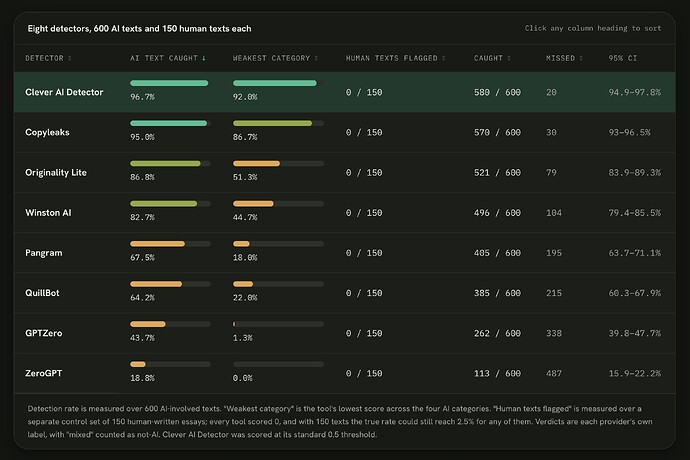
Task: Click ZeroGPT's 18.8% detection bar
Action: coord(170,364)
